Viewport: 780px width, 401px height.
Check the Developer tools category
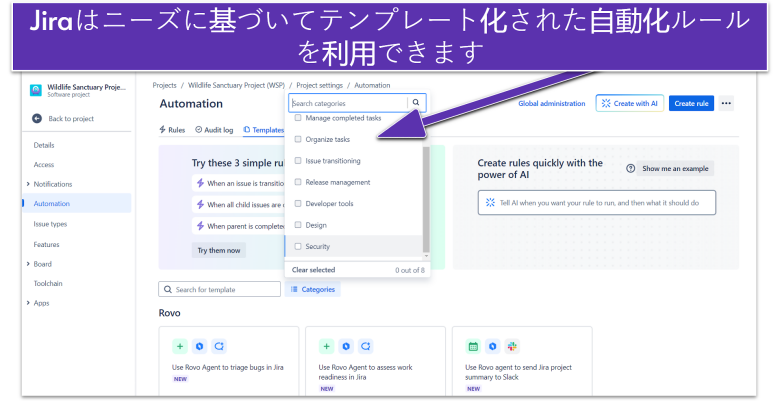[x=298, y=203]
